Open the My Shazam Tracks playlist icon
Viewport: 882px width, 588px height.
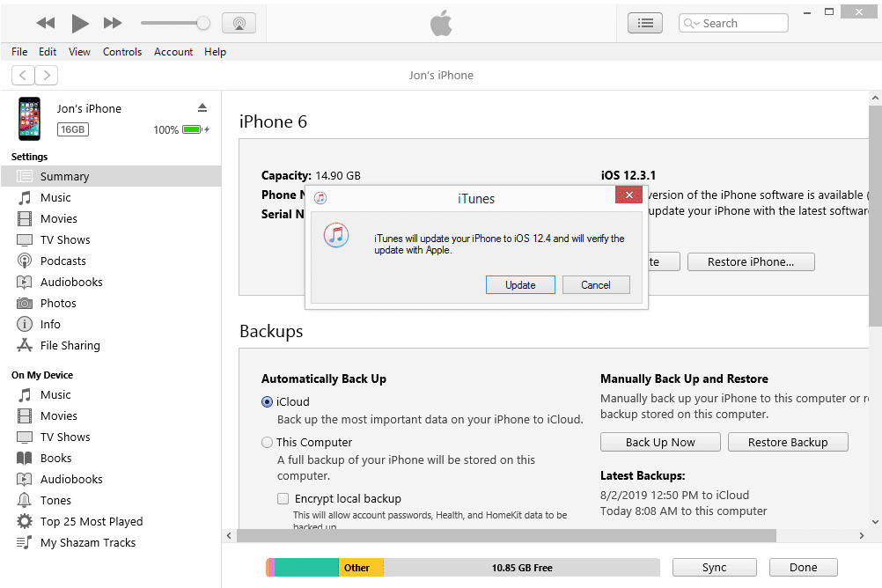coord(24,542)
